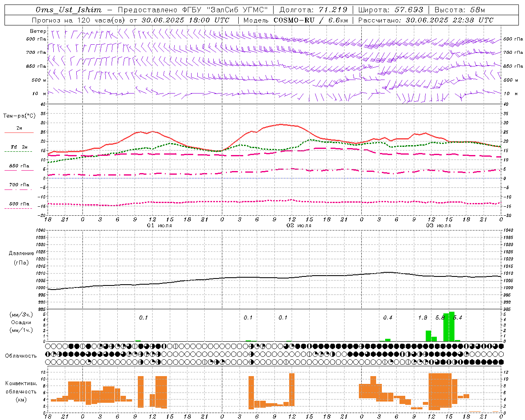
Task: Click the 5.4 precipitation amount label
Action: (457, 317)
